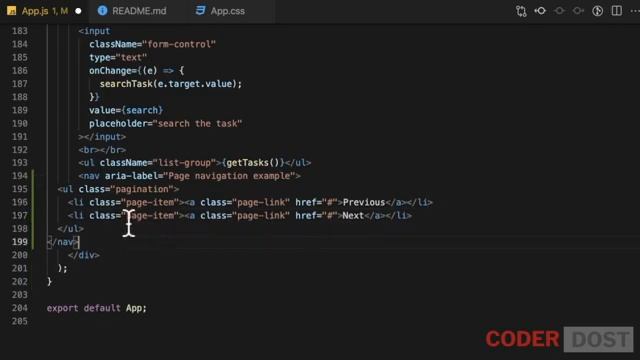The height and width of the screenshot is (360, 640).
Task: Click line number 183 in the gutter
Action: click(20, 31)
